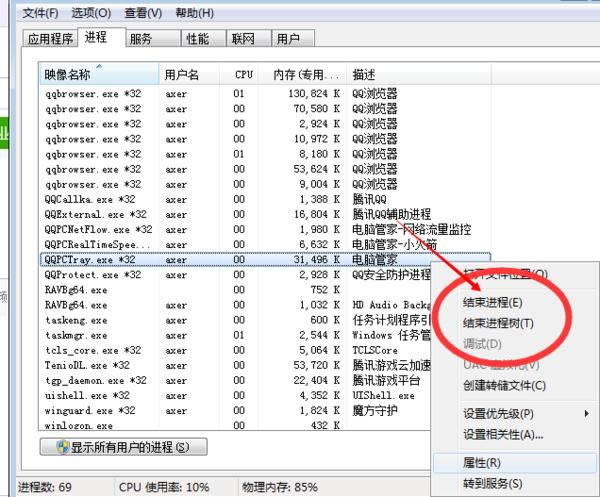Open the 文件(F) menu
Image resolution: width=600 pixels, height=497 pixels.
(x=40, y=13)
